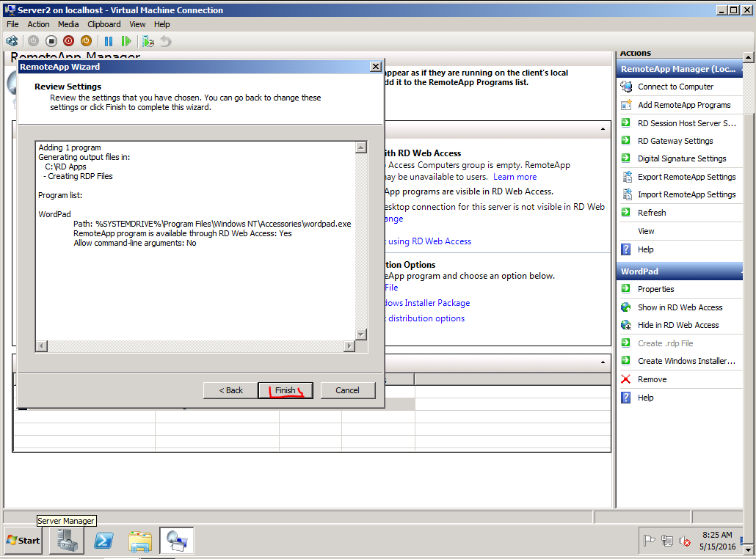Screen dimensions: 756x559
Task: Click Show in RD Web Access icon
Action: (x=626, y=307)
